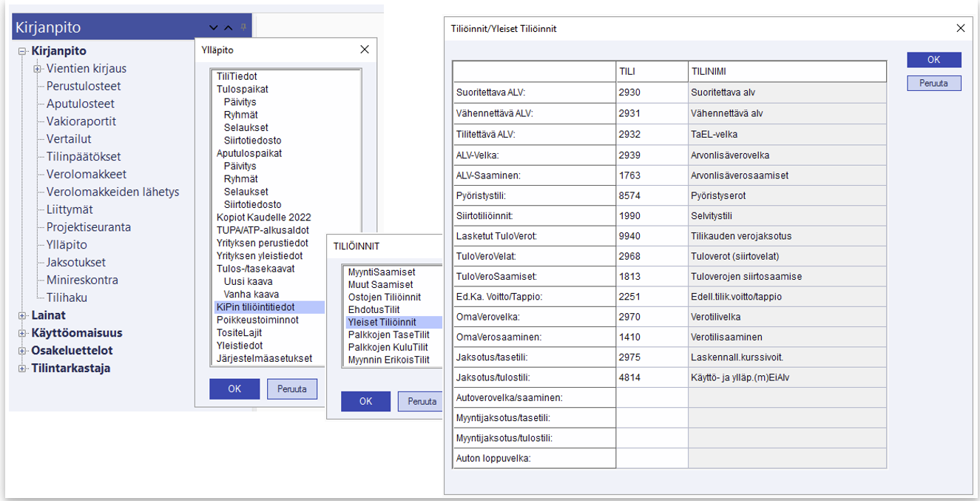Expand the Vientien kirjaus node

tap(37, 69)
